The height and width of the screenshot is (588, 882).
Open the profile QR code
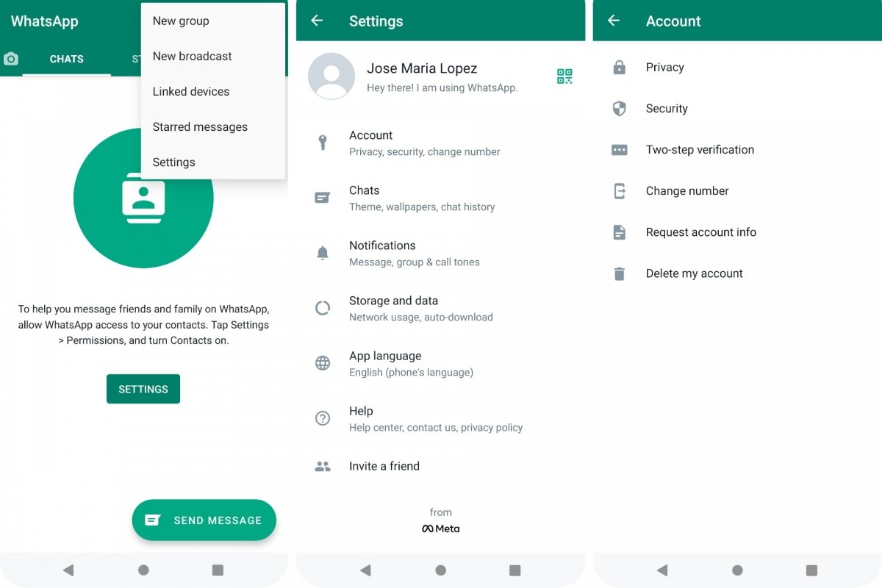pos(564,76)
